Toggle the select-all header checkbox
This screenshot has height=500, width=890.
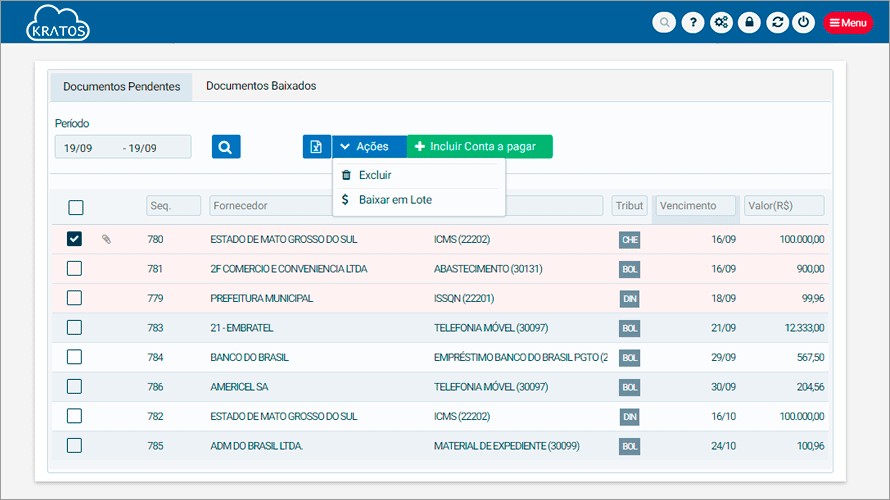pyautogui.click(x=75, y=207)
